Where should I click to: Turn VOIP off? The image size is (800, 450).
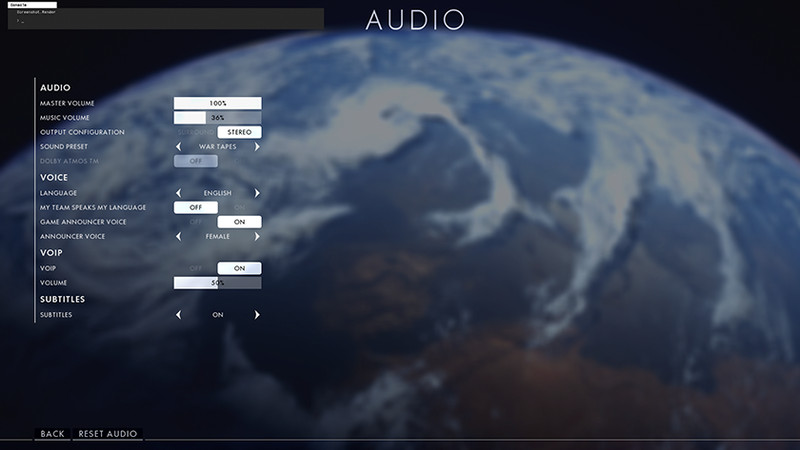click(196, 268)
